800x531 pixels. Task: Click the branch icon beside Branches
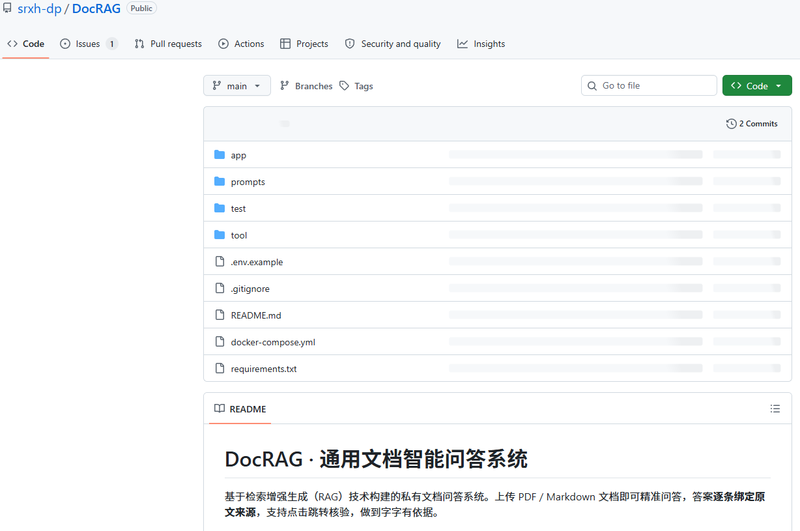(285, 86)
